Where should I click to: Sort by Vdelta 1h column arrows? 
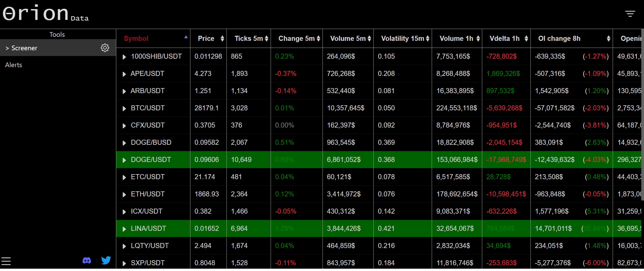tap(526, 38)
